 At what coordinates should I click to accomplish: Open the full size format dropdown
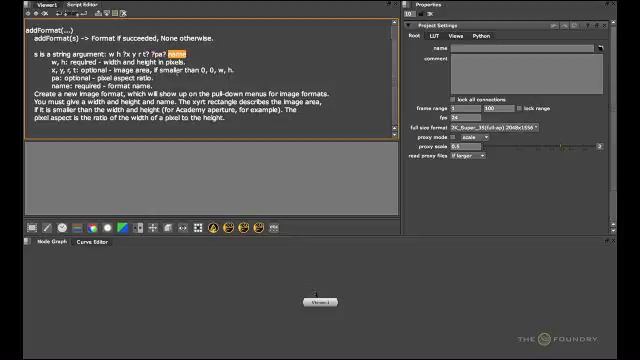[x=494, y=128]
